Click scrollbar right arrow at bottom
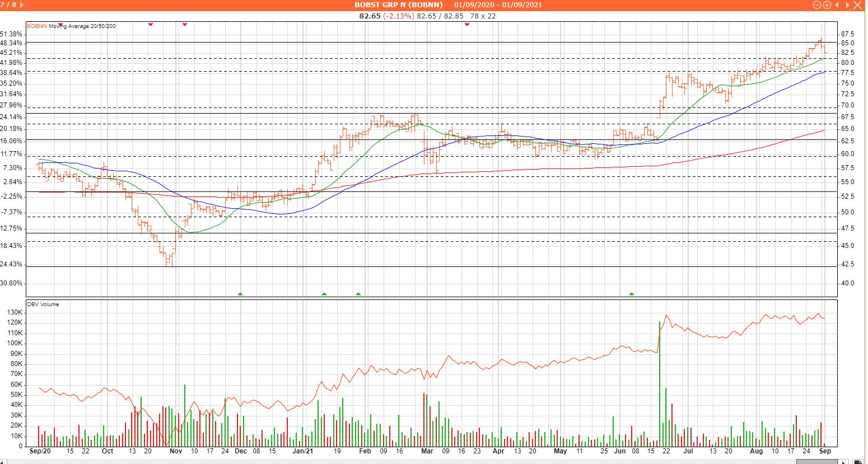868x464 pixels. pyautogui.click(x=843, y=461)
